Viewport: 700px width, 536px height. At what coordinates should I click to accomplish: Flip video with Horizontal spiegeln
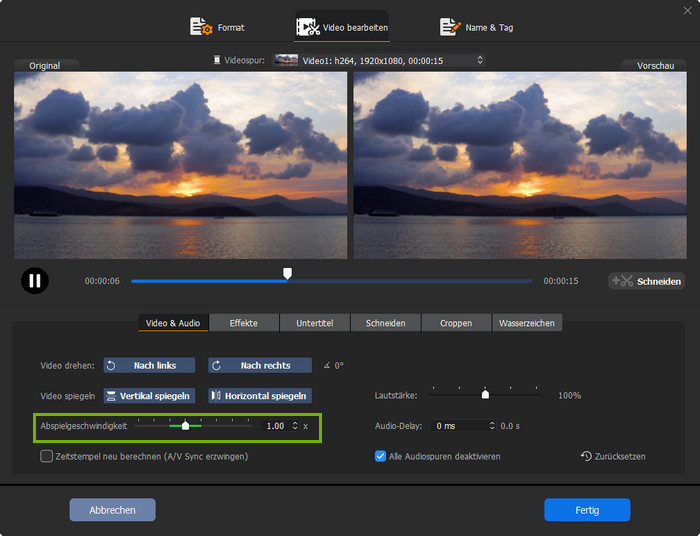[260, 396]
